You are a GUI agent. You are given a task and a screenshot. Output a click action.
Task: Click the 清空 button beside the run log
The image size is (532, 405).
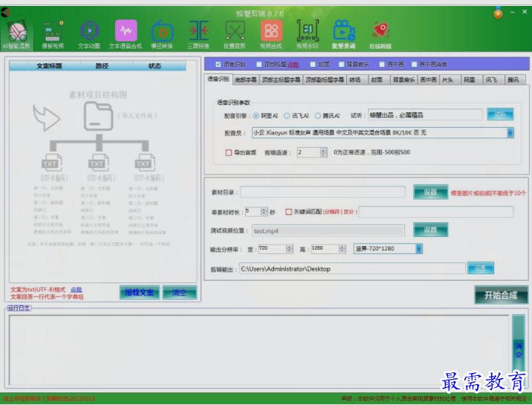point(519,350)
